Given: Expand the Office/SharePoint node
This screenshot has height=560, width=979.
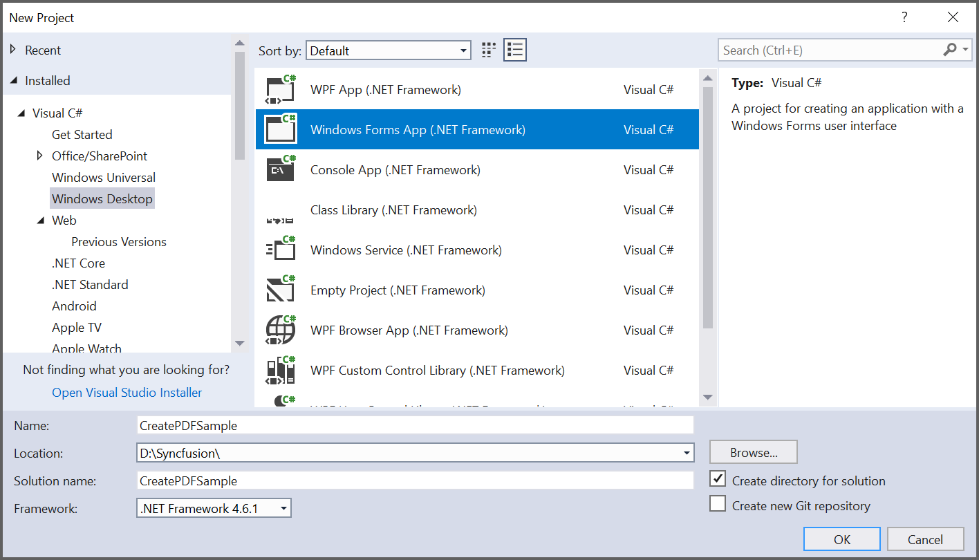Looking at the screenshot, I should pos(40,156).
